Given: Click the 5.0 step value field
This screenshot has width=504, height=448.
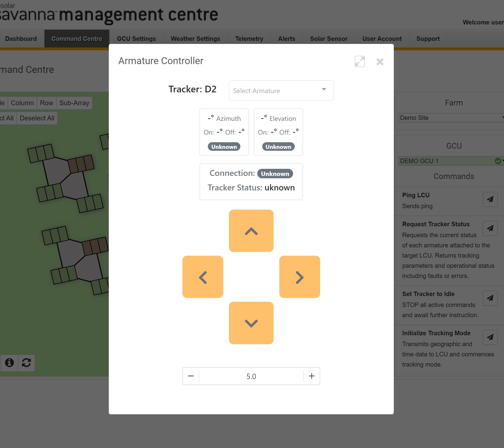Looking at the screenshot, I should pyautogui.click(x=251, y=376).
